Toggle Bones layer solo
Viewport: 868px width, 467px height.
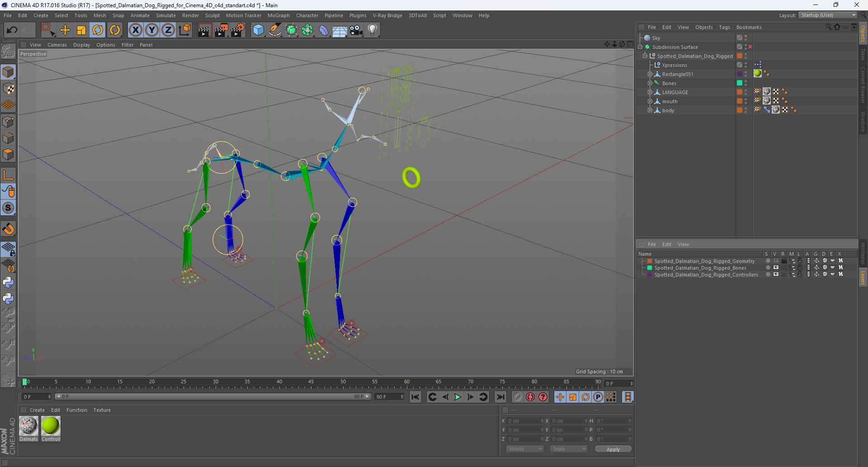pyautogui.click(x=768, y=268)
